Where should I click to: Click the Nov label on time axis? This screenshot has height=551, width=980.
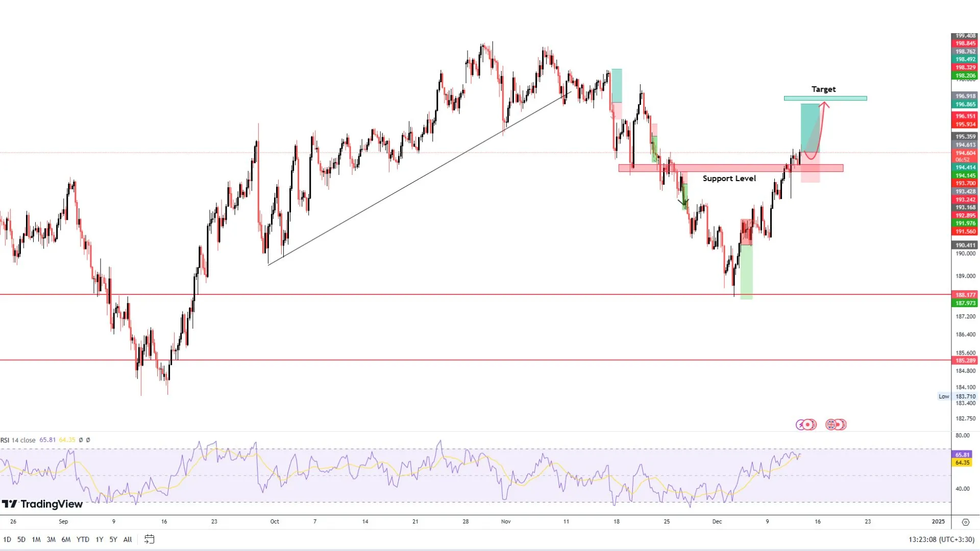[x=506, y=521]
